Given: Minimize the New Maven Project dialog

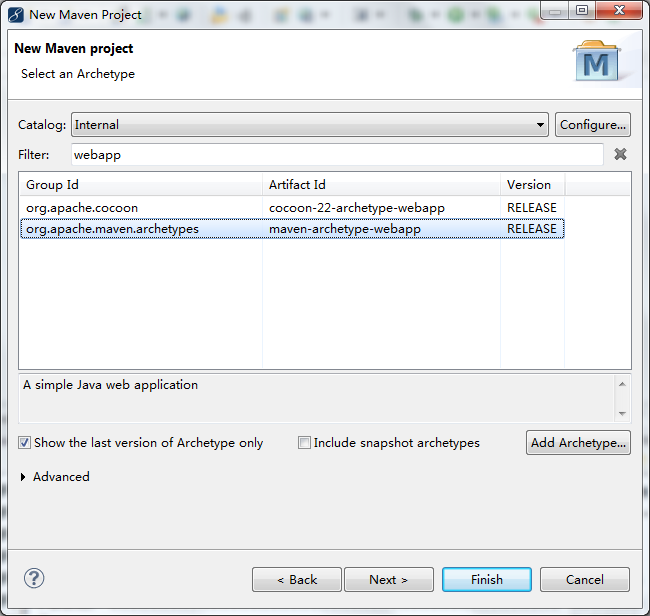Looking at the screenshot, I should coord(555,10).
